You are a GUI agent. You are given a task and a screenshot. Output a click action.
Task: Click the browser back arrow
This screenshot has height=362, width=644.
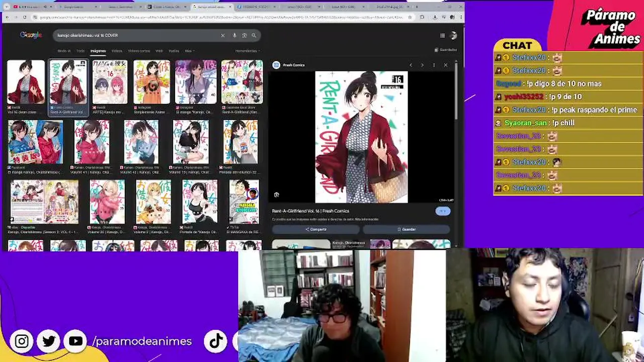point(7,17)
